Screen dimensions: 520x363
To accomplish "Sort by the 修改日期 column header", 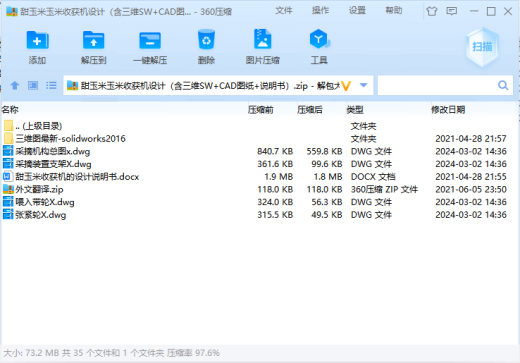I will click(448, 110).
